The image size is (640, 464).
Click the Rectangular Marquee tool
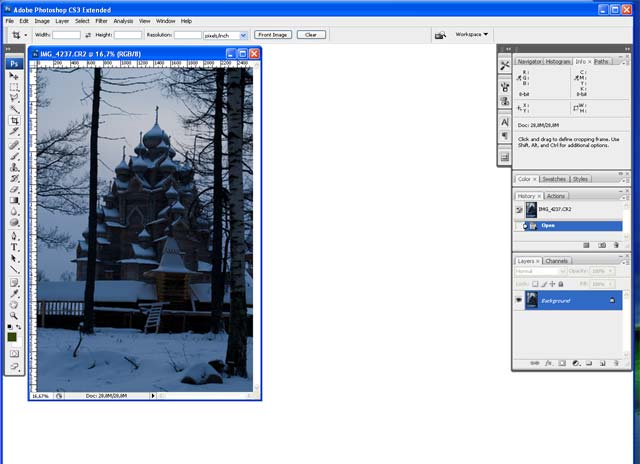[15, 87]
